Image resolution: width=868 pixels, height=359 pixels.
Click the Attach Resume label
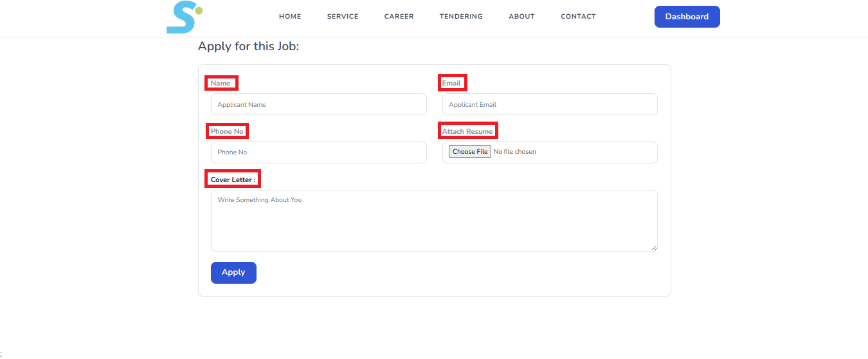[x=467, y=131]
